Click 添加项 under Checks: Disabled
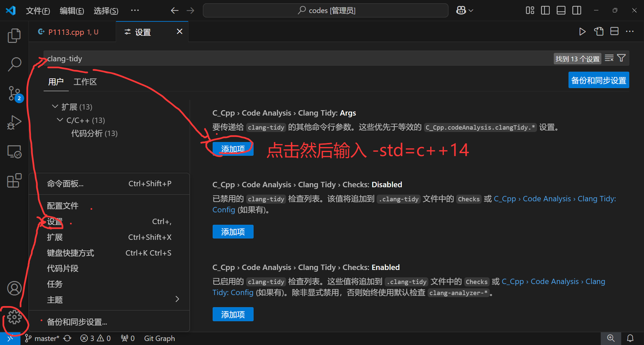This screenshot has width=644, height=345. 233,231
